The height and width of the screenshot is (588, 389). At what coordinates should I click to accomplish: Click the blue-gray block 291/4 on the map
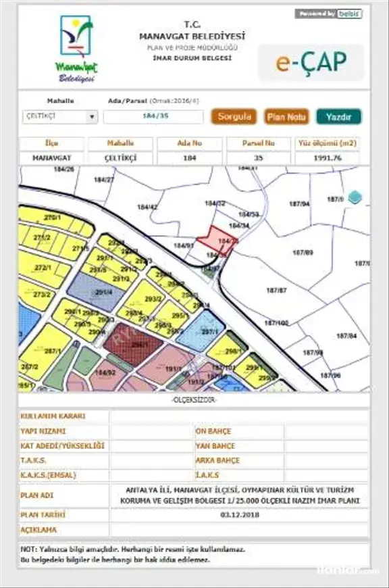98,293
